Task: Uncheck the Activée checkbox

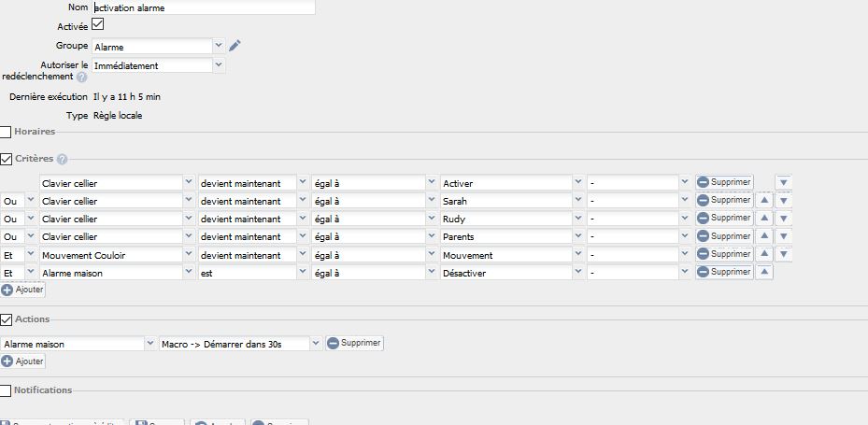Action: [98, 25]
